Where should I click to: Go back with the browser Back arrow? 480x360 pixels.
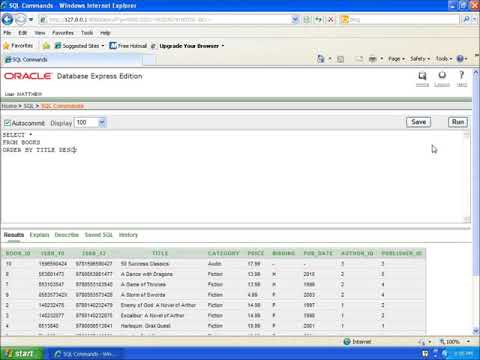point(7,20)
